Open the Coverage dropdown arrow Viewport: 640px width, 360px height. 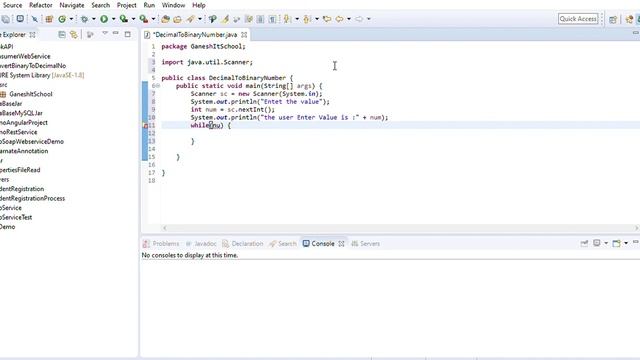click(x=133, y=19)
